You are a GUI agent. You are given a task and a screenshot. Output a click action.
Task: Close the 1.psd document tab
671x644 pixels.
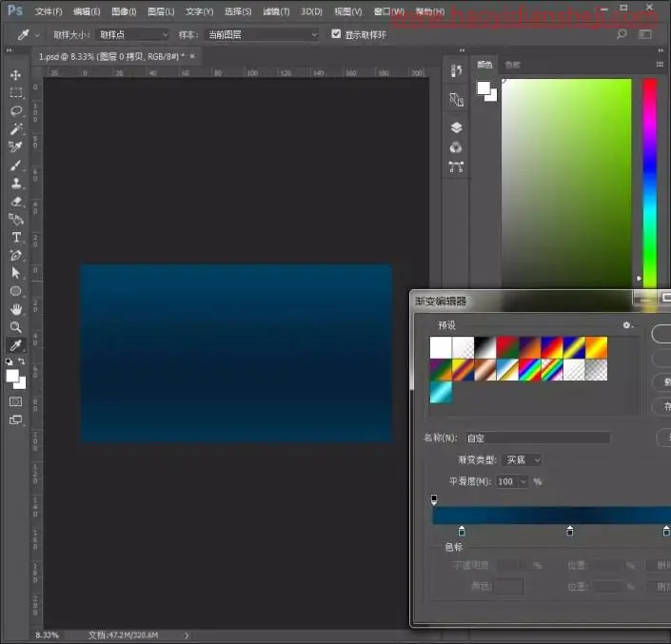[192, 56]
